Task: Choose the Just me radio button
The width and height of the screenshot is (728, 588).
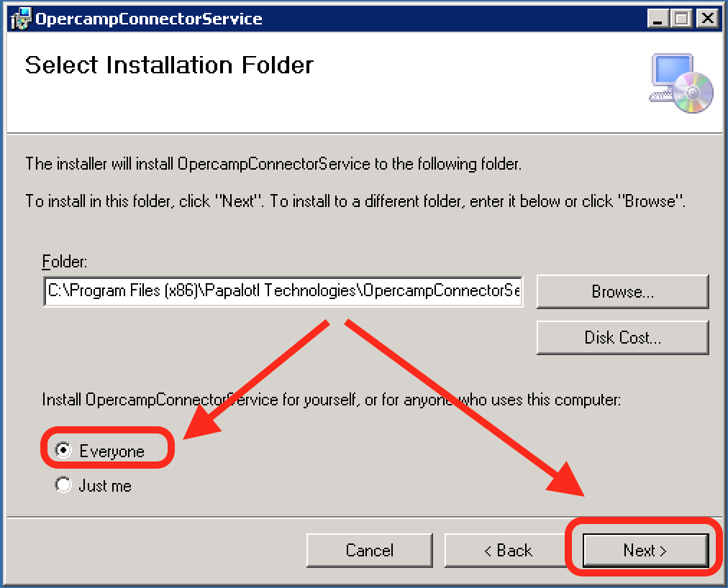Action: point(64,485)
